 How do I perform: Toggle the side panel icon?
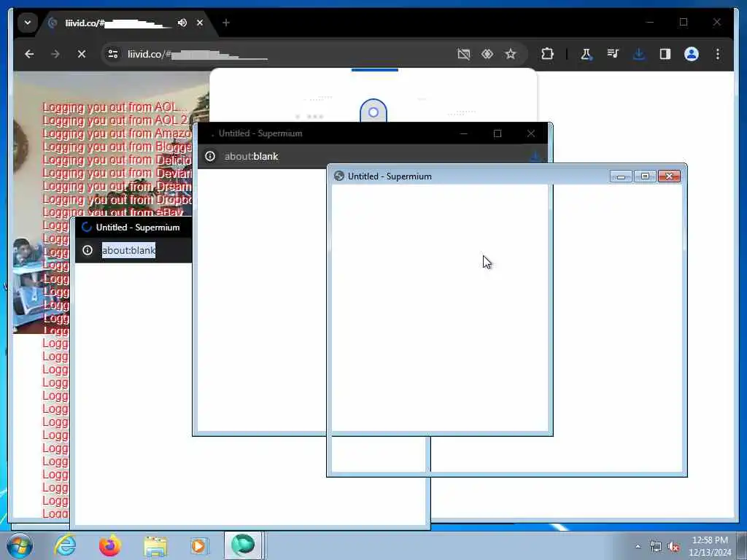[665, 54]
